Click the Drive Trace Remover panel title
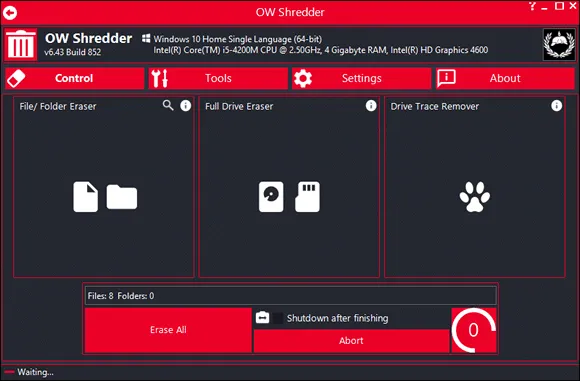This screenshot has height=381, width=580. coord(435,107)
